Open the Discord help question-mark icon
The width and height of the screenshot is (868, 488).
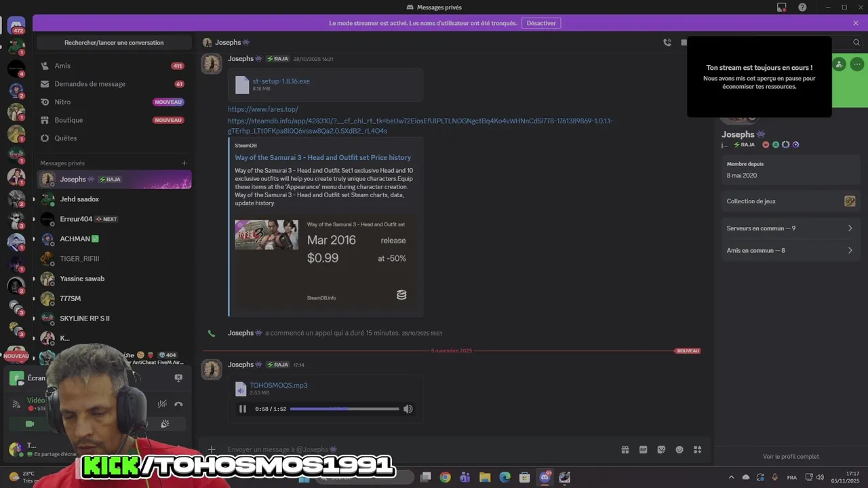(803, 7)
